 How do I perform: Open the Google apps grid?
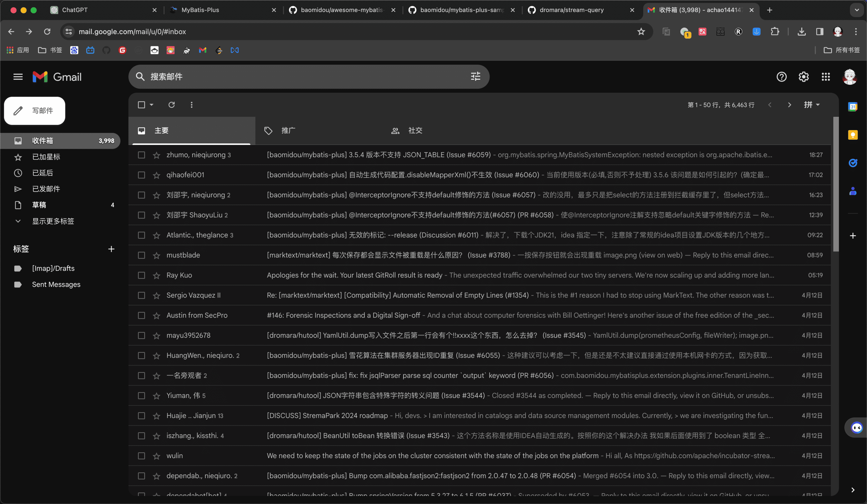click(826, 77)
